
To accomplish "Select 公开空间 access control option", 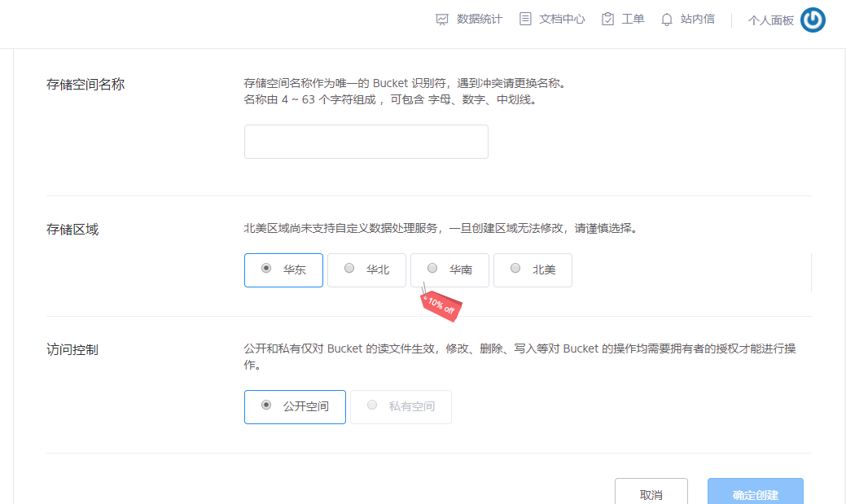I will (295, 407).
